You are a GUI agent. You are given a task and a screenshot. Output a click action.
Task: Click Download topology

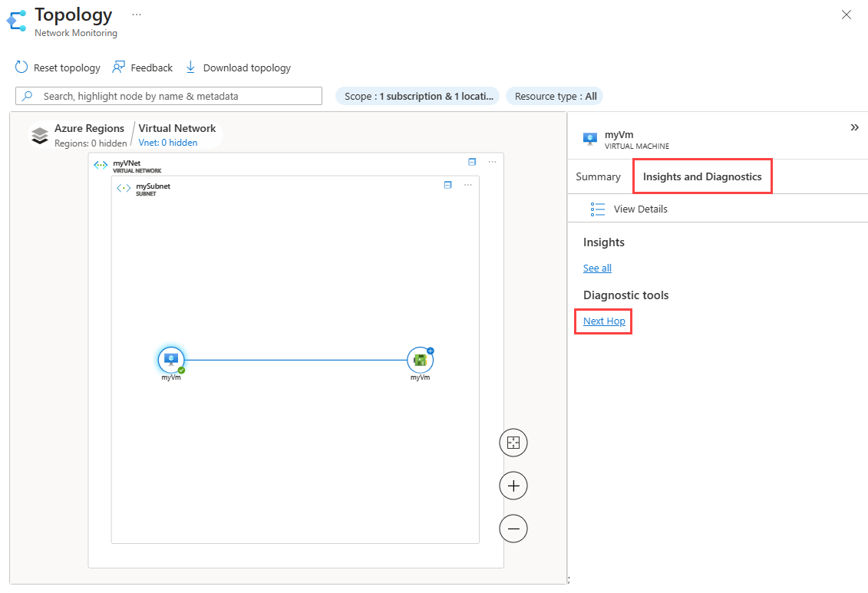pyautogui.click(x=238, y=68)
